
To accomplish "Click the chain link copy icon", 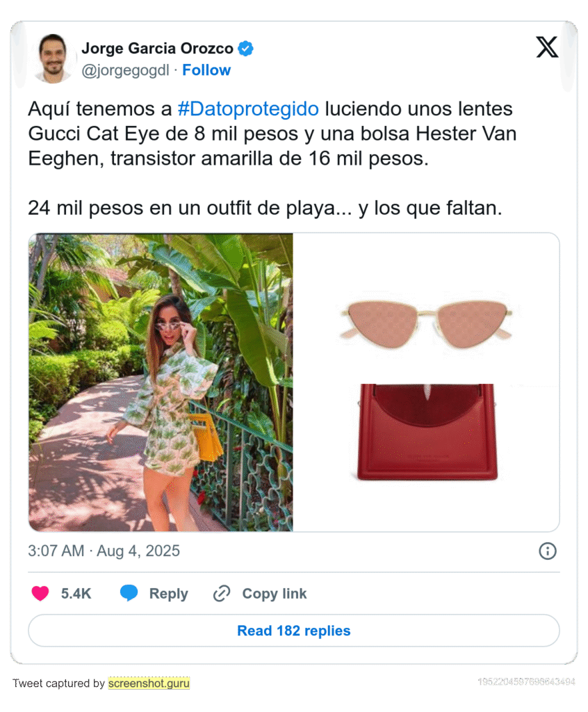I will 222,594.
